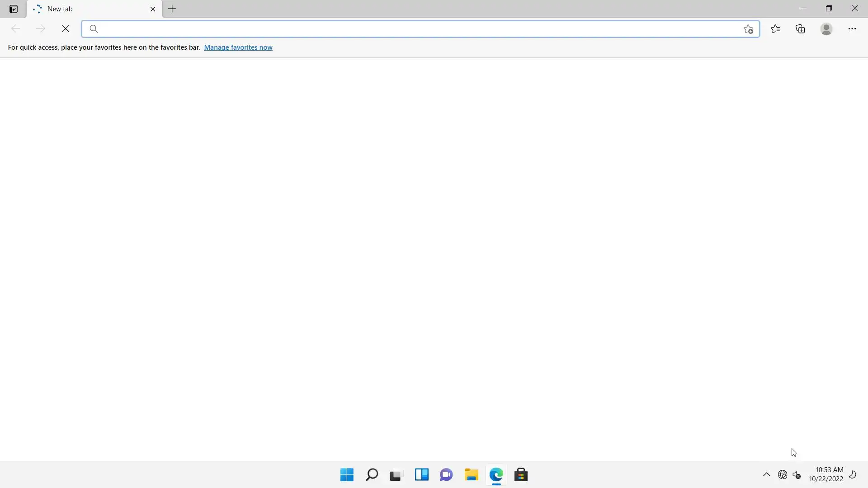Open the tab actions menu icon

click(14, 9)
